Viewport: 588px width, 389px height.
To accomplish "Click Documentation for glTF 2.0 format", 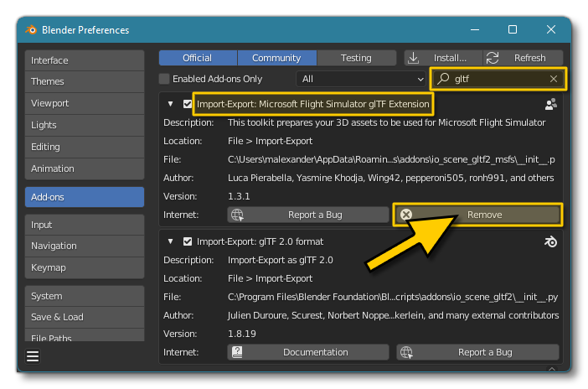I will pyautogui.click(x=308, y=352).
